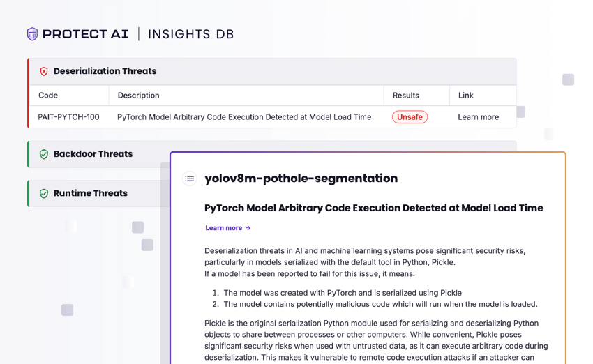Click the Code column header
Viewport: 593px width, 364px height.
click(48, 96)
